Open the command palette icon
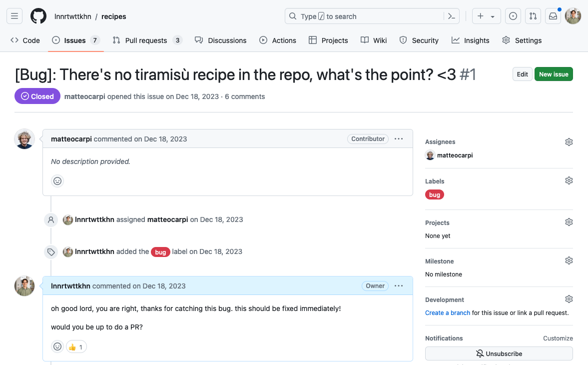Viewport: 588px width, 365px height. pyautogui.click(x=451, y=16)
